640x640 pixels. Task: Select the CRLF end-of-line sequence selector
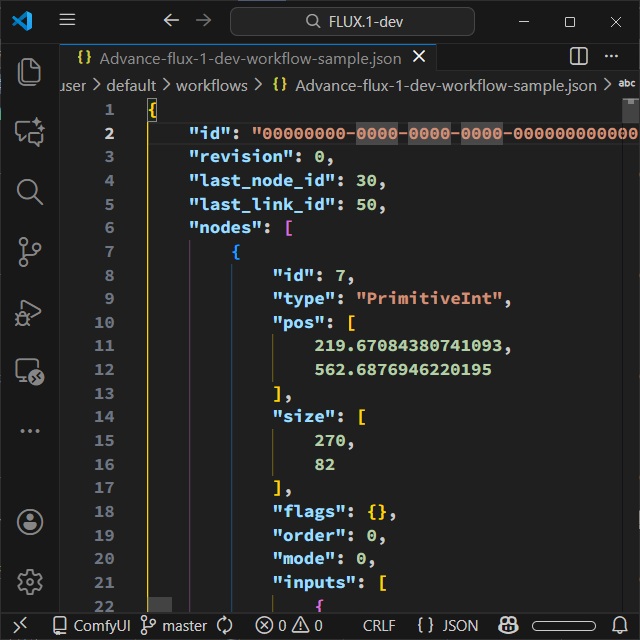pyautogui.click(x=379, y=626)
